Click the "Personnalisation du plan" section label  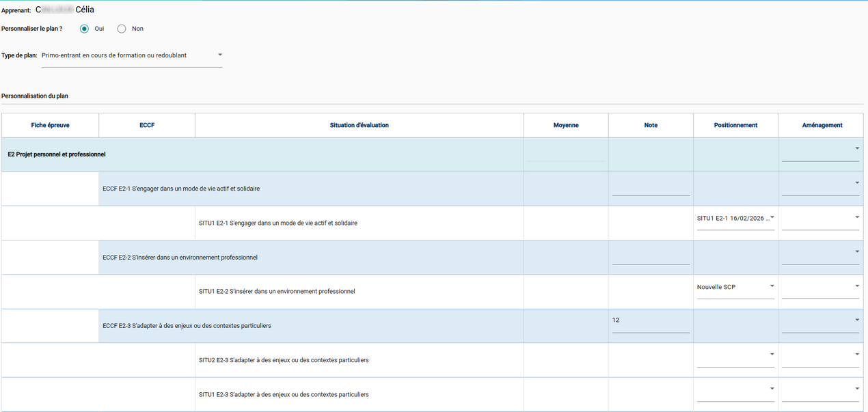[x=34, y=96]
